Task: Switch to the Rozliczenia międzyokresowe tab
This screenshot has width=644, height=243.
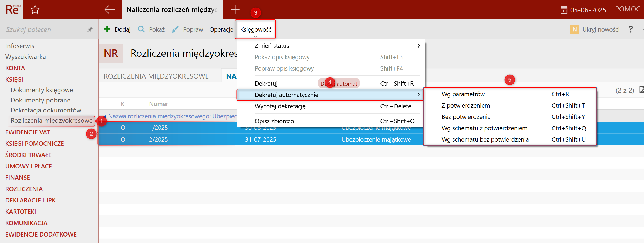Action: coord(156,76)
